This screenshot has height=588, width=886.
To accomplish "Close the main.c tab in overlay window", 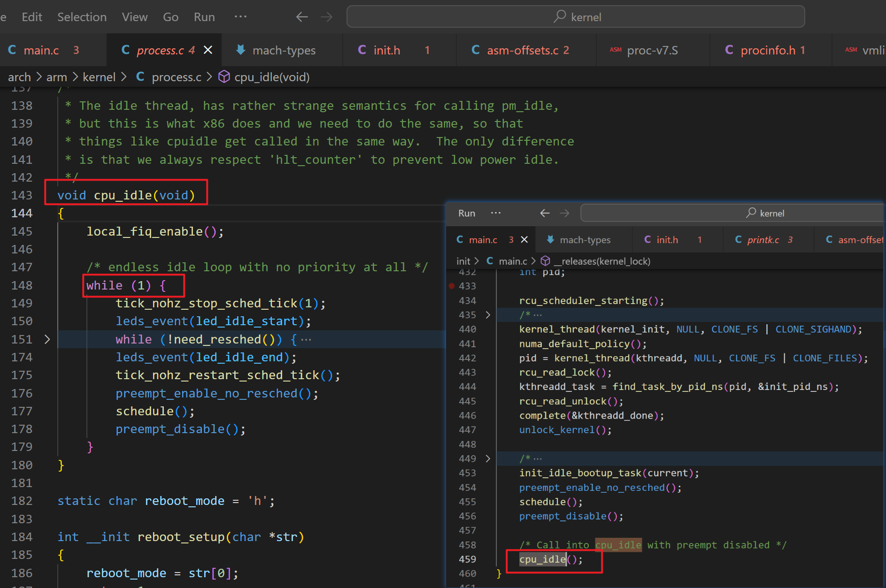I will click(x=524, y=239).
